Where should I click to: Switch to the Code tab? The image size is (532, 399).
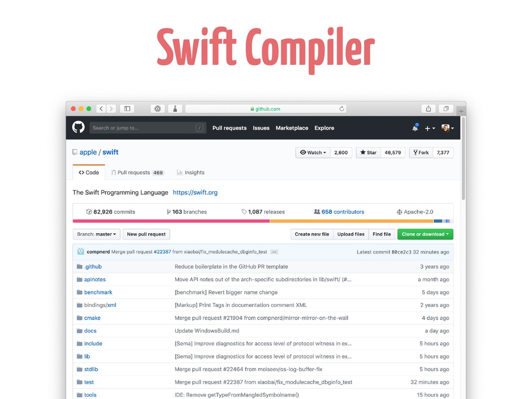coord(89,172)
